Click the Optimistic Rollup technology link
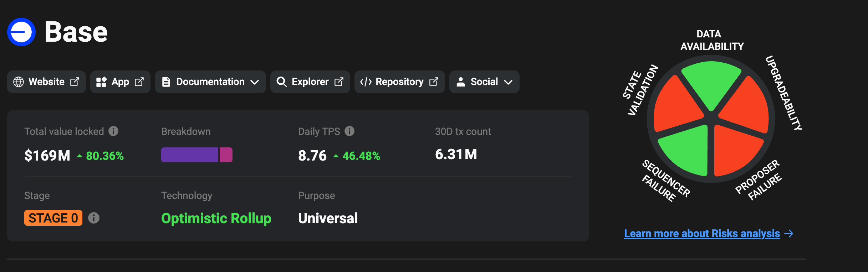 (x=216, y=218)
